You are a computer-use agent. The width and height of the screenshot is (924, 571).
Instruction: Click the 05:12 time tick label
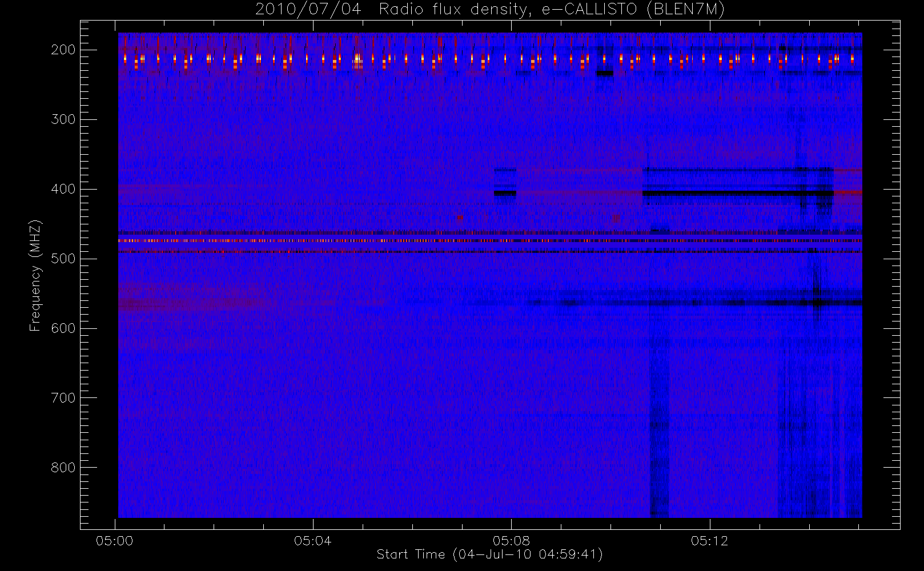tap(710, 541)
